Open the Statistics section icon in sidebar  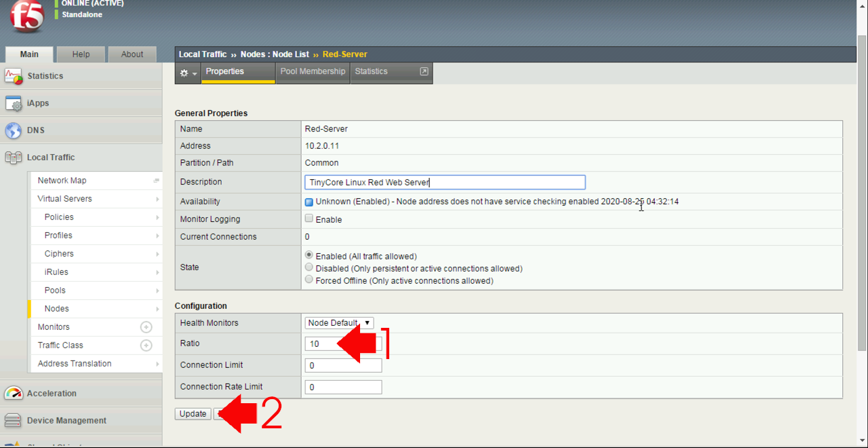pyautogui.click(x=14, y=75)
